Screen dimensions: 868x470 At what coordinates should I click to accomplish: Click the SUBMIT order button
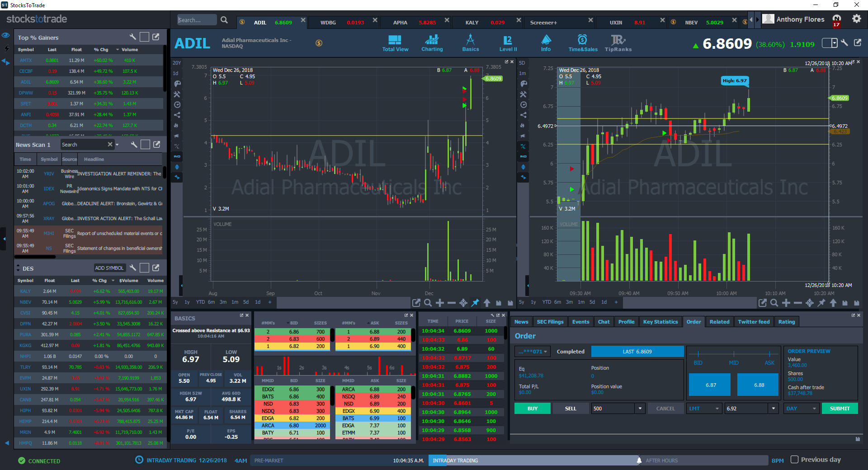[840, 409]
